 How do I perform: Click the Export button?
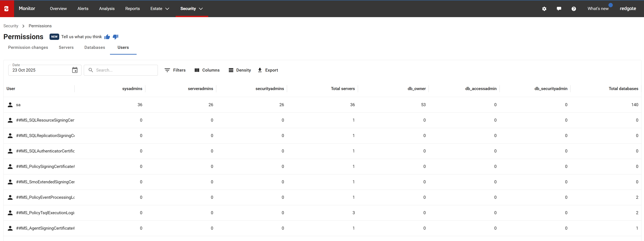(x=268, y=70)
